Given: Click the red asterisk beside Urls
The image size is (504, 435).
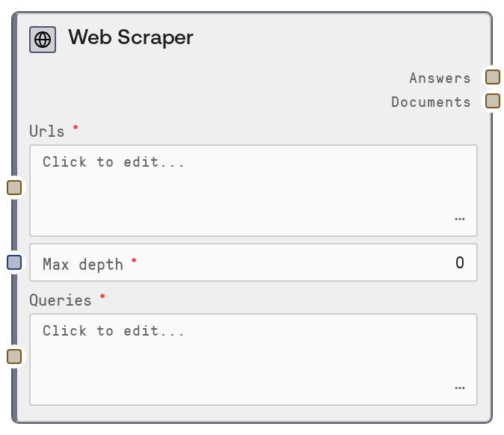Looking at the screenshot, I should tap(75, 129).
